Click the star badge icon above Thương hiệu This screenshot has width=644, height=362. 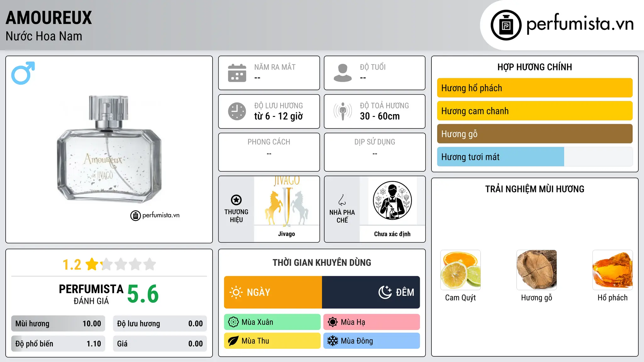pos(236,200)
